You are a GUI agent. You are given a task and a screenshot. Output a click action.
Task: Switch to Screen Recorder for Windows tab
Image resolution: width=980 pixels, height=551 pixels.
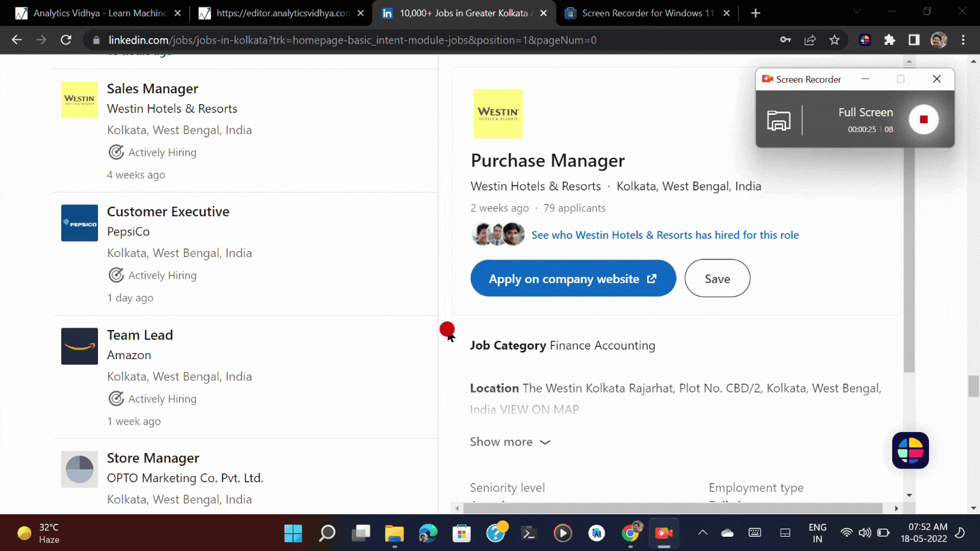tap(647, 13)
